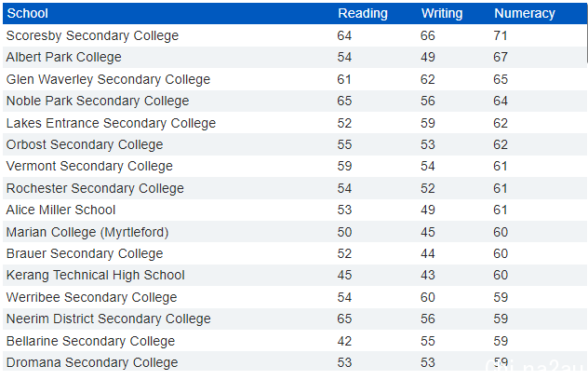The width and height of the screenshot is (588, 380).
Task: Sort by the School column header
Action: click(27, 14)
